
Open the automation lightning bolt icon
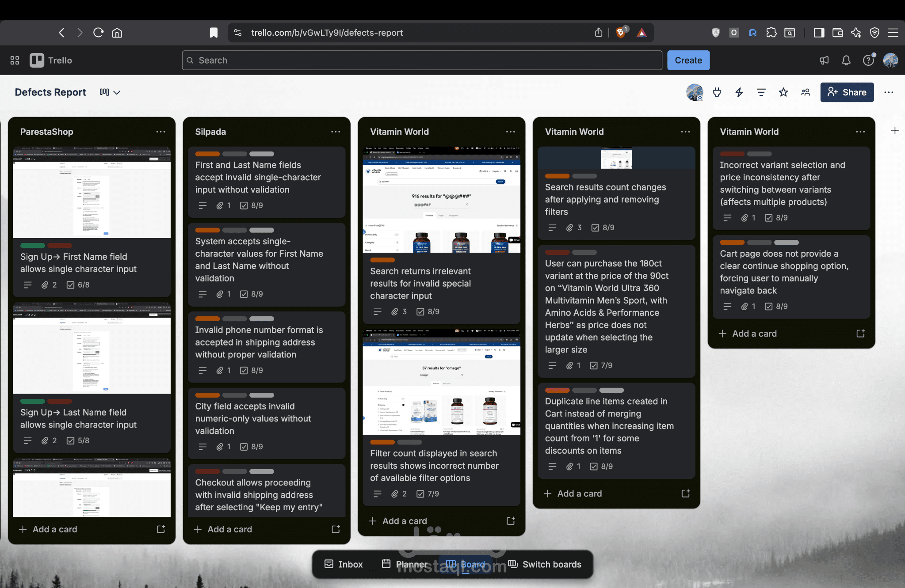tap(739, 92)
